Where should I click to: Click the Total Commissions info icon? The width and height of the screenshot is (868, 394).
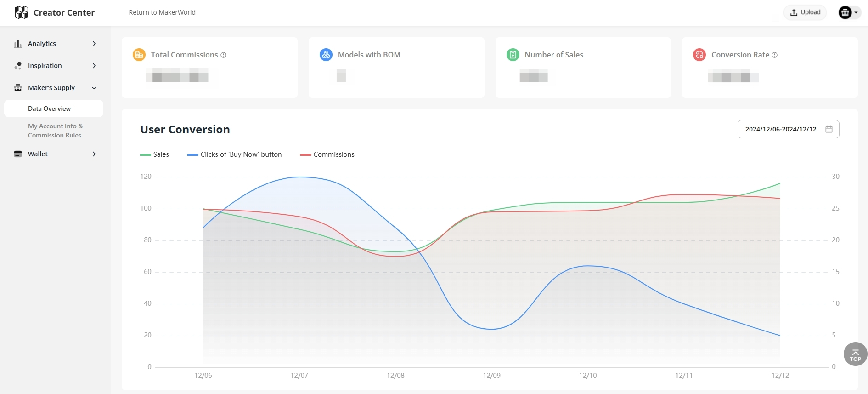click(x=224, y=55)
